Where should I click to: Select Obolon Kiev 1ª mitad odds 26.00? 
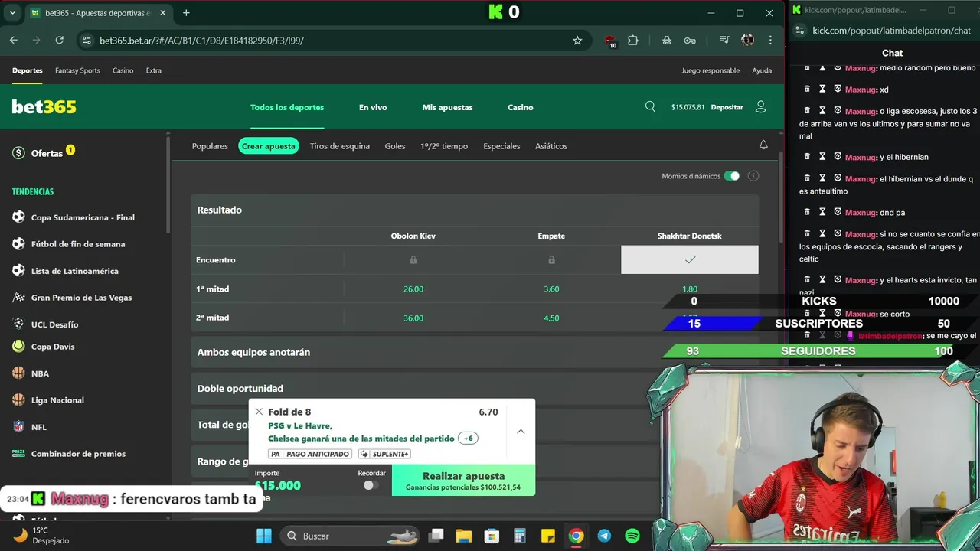tap(413, 289)
